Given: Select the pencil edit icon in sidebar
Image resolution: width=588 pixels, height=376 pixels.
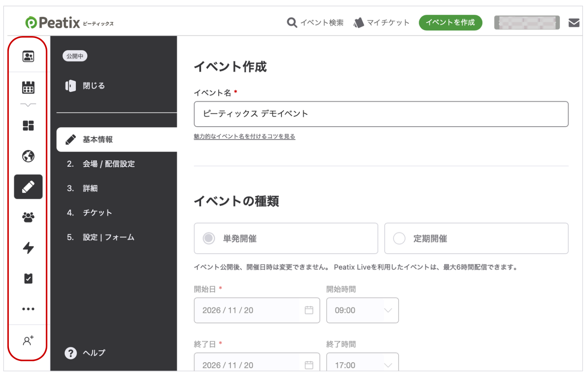Looking at the screenshot, I should point(28,187).
